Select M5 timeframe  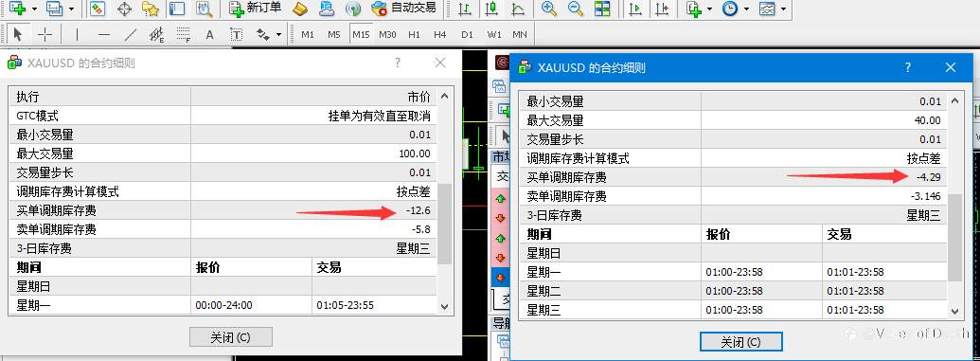coord(334,34)
